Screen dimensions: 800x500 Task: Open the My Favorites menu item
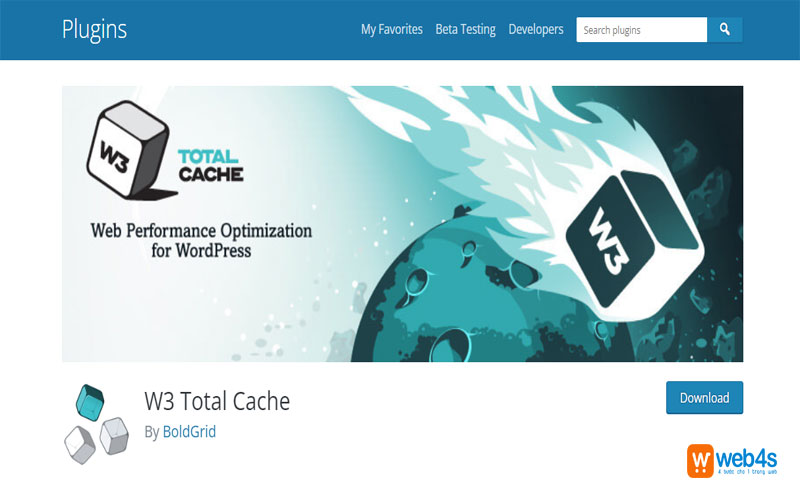[x=391, y=30]
